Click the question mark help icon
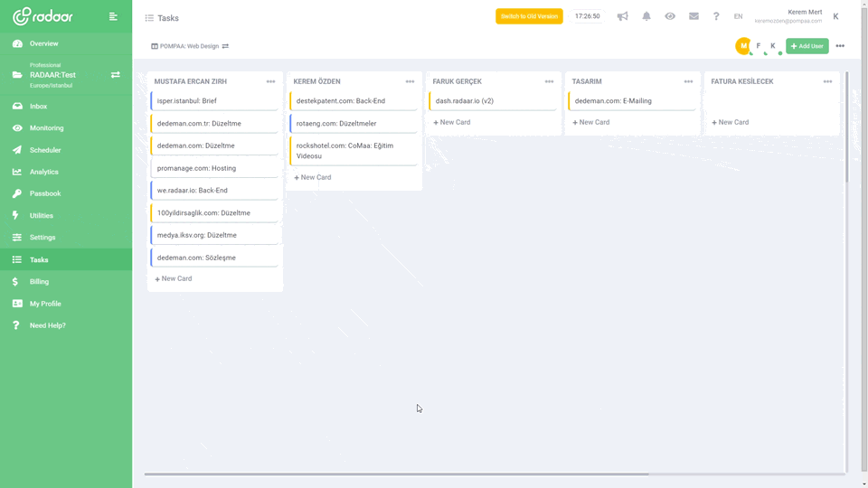The height and width of the screenshot is (488, 868). click(716, 16)
